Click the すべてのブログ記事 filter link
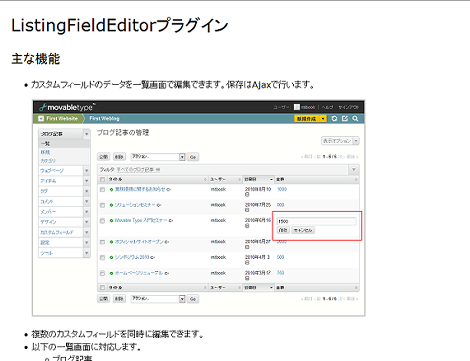Screen dimensions: 470x361 pyautogui.click(x=136, y=170)
